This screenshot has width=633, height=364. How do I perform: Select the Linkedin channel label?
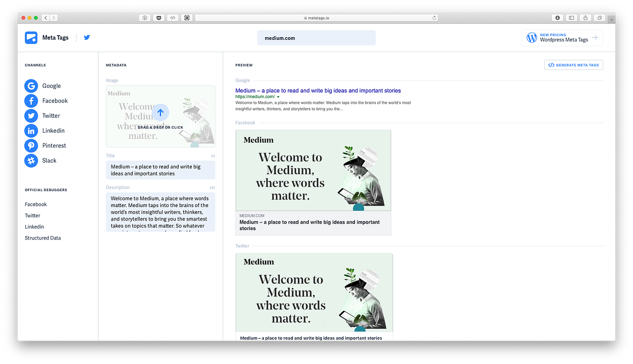(x=53, y=131)
